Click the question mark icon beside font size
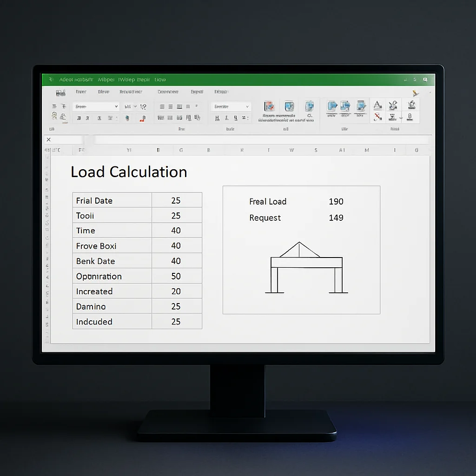Screen dimensions: 476x476 pos(143,106)
